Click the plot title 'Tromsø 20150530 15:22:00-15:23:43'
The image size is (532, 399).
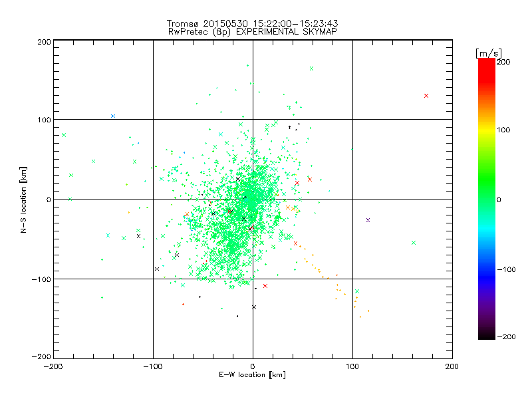(252, 23)
